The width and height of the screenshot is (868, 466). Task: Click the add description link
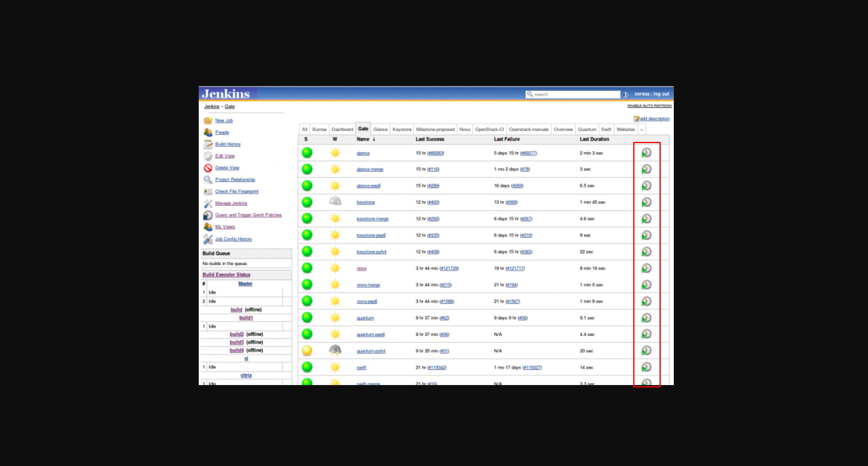coord(654,119)
